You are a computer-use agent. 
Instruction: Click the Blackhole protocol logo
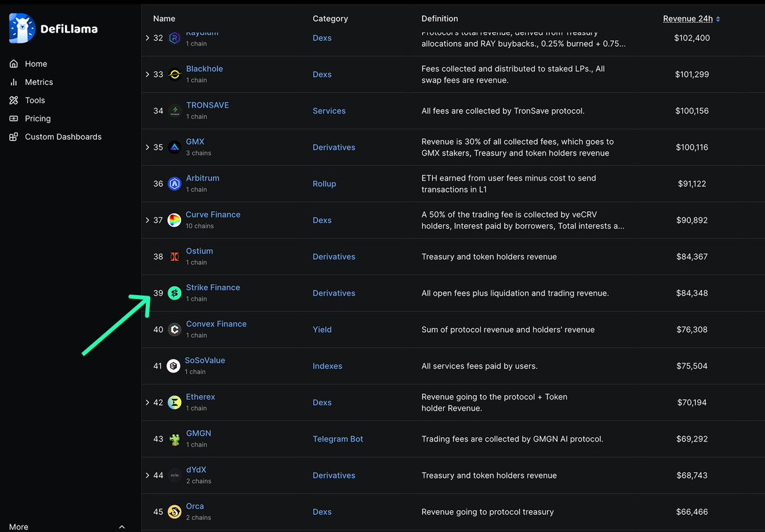[175, 75]
